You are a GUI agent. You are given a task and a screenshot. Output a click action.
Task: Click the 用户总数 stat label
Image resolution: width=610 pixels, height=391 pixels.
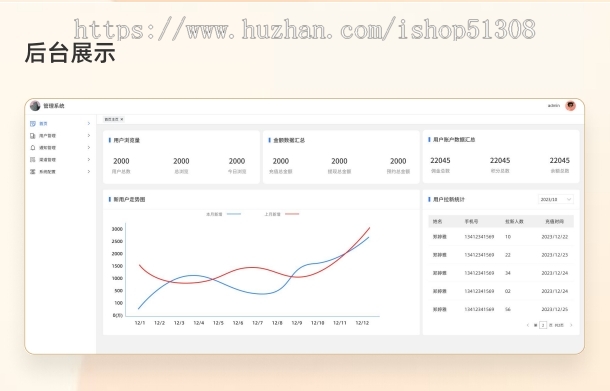coord(121,172)
